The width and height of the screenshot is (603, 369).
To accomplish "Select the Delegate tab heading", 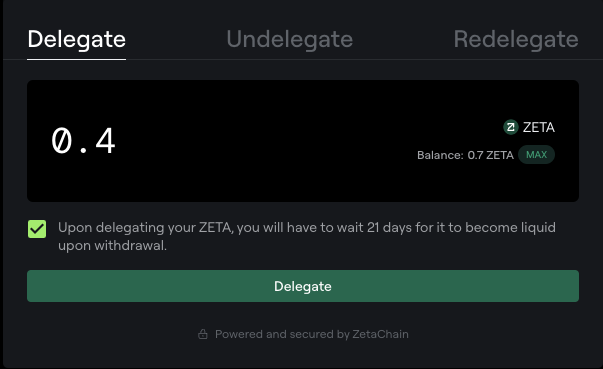I will pos(77,39).
